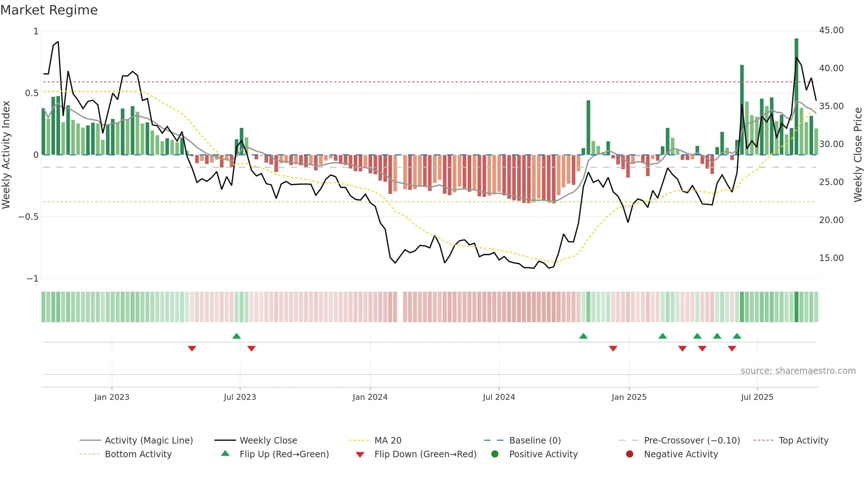Click the 15.00 price axis tick

click(x=831, y=258)
